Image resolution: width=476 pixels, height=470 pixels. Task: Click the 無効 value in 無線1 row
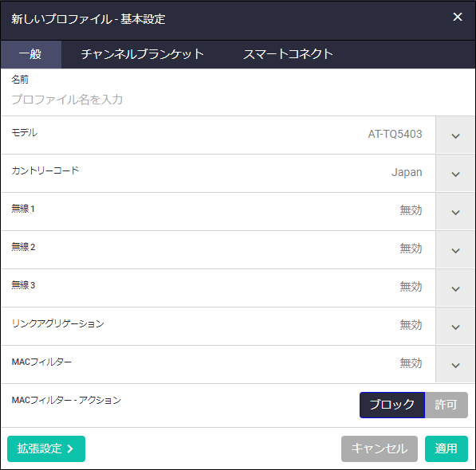click(411, 210)
